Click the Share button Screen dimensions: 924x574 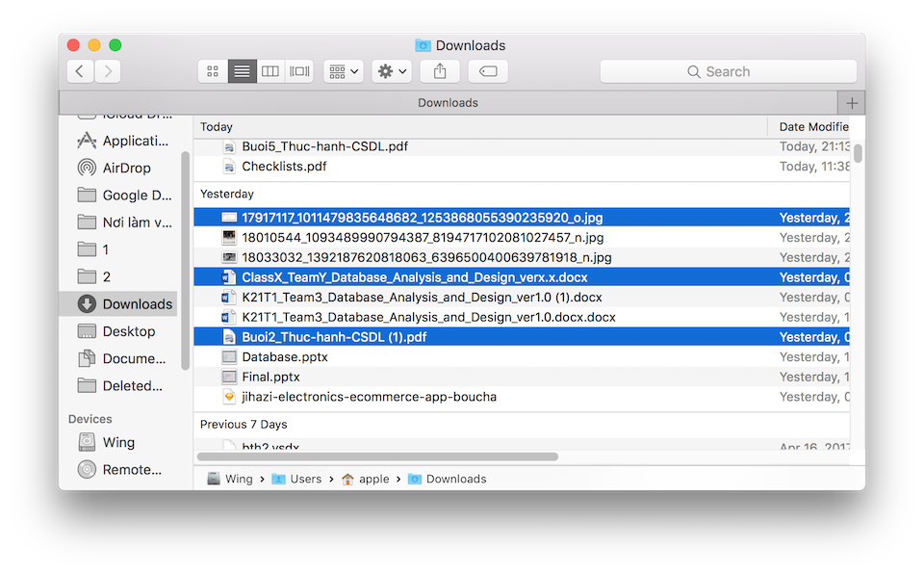click(440, 71)
